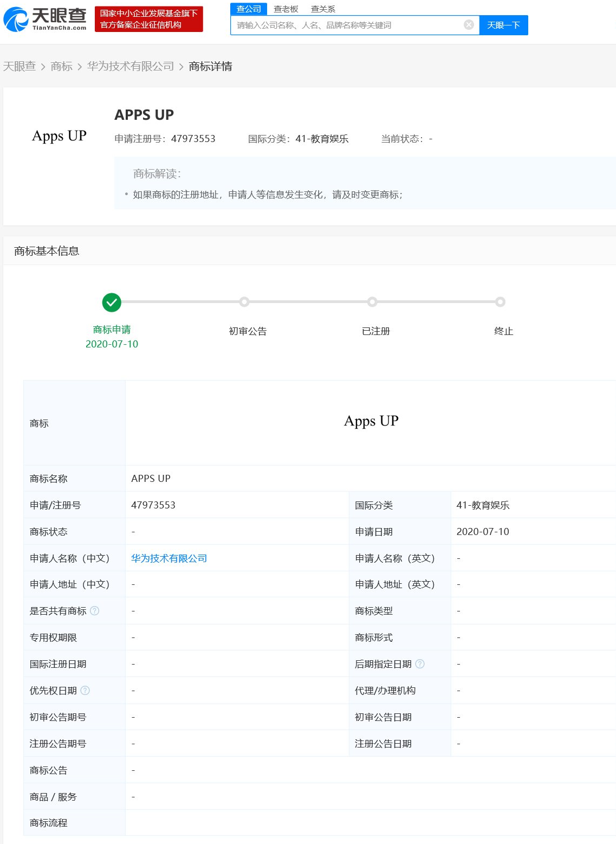Viewport: 616px width, 844px height.
Task: Select the 查关系 search tab
Action: pos(323,9)
